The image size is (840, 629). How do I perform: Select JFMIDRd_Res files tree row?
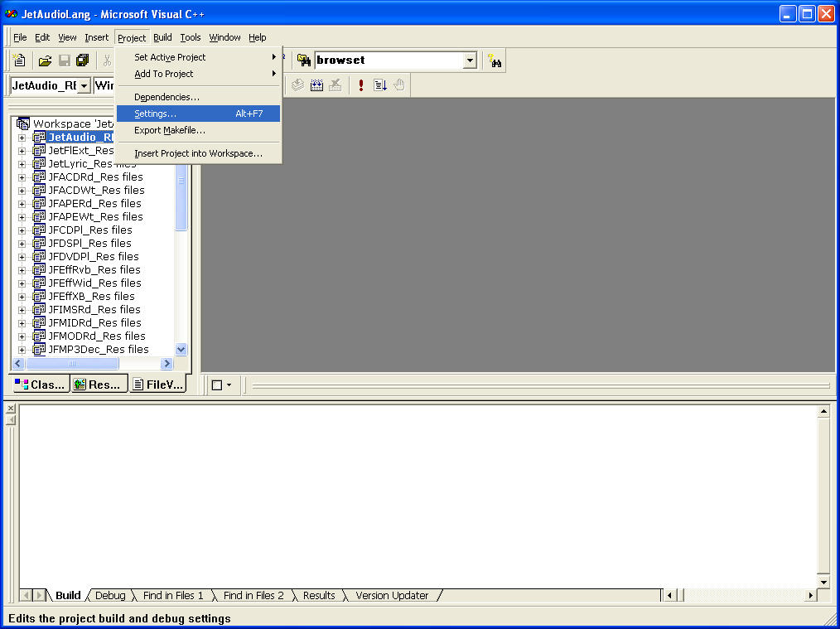coord(94,323)
